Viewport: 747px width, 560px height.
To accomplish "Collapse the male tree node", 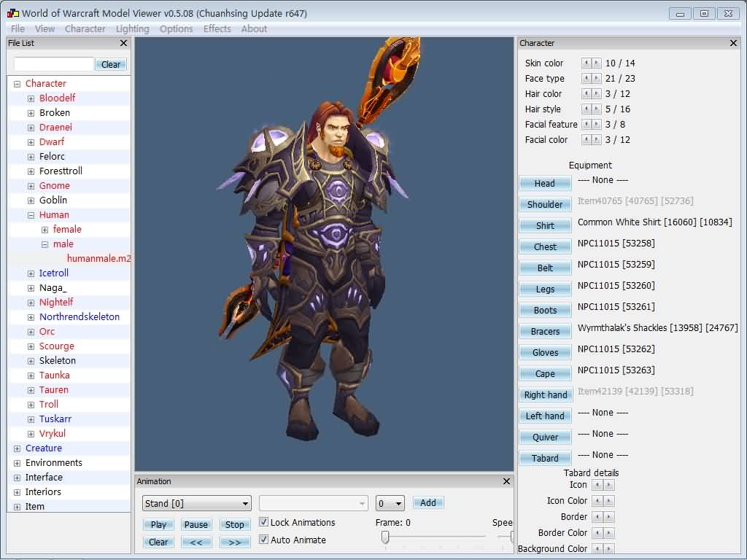I will (x=44, y=244).
